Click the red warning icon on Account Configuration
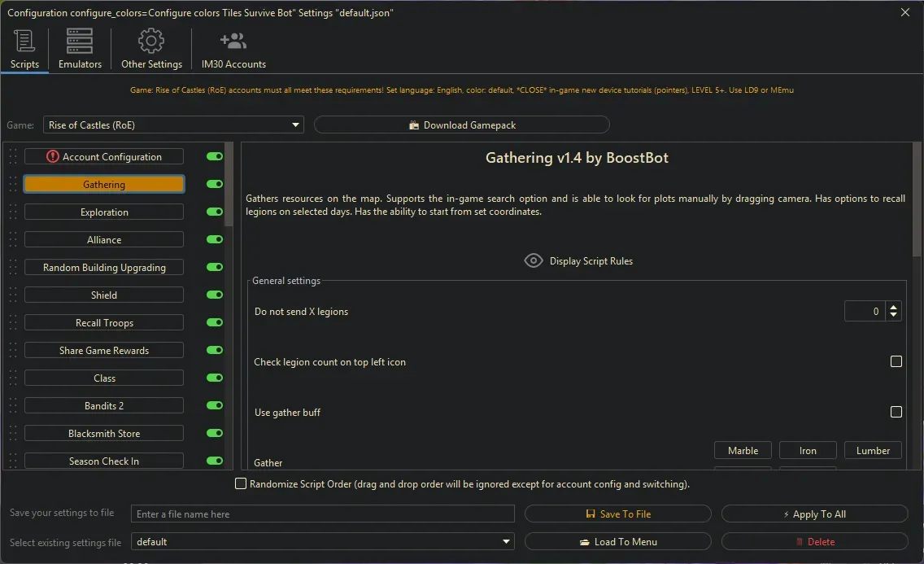 [52, 157]
